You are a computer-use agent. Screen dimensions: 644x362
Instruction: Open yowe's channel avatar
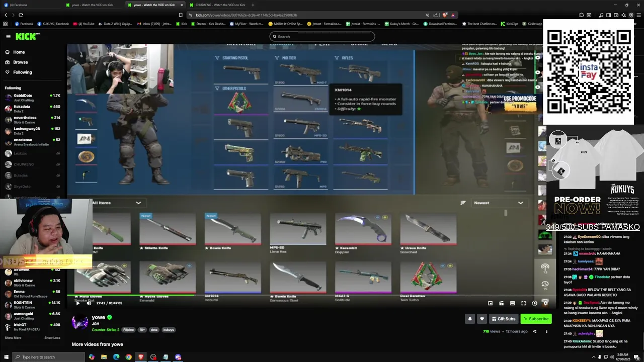(x=80, y=322)
